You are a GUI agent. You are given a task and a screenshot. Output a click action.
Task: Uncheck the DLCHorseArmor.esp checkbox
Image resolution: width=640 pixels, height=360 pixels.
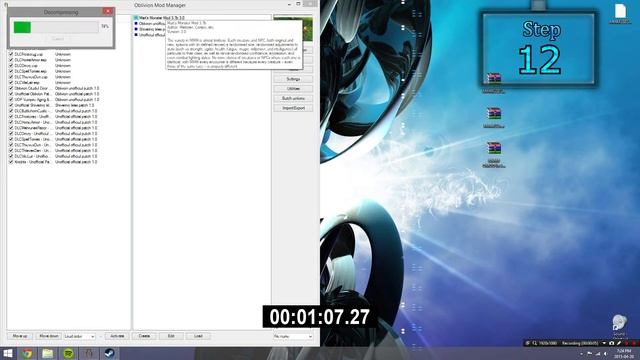click(x=11, y=60)
